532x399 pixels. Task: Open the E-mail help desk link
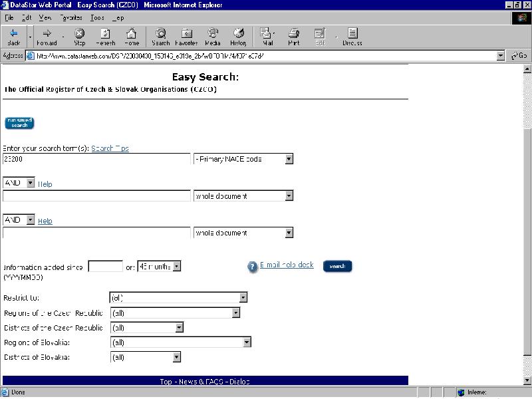coord(287,265)
